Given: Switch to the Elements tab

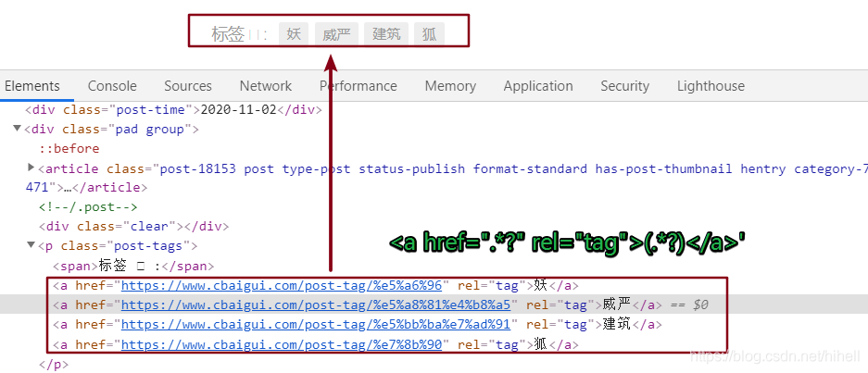Looking at the screenshot, I should click(32, 86).
